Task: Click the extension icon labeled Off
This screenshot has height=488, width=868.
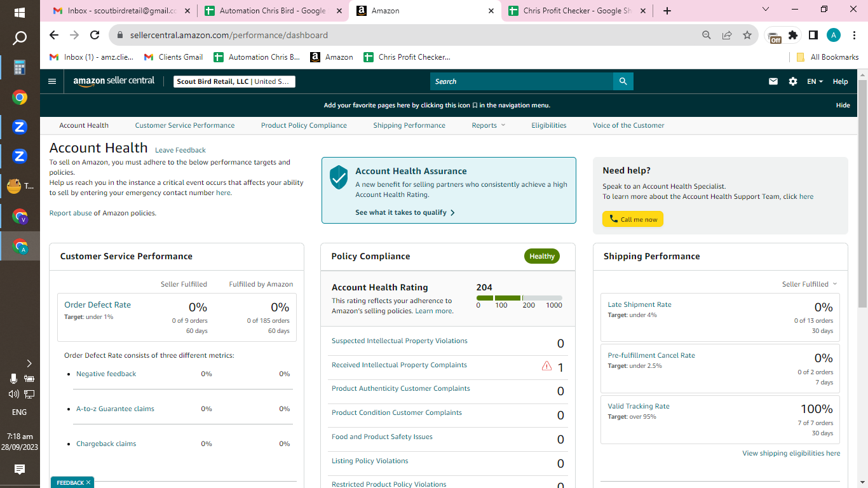Action: 774,37
